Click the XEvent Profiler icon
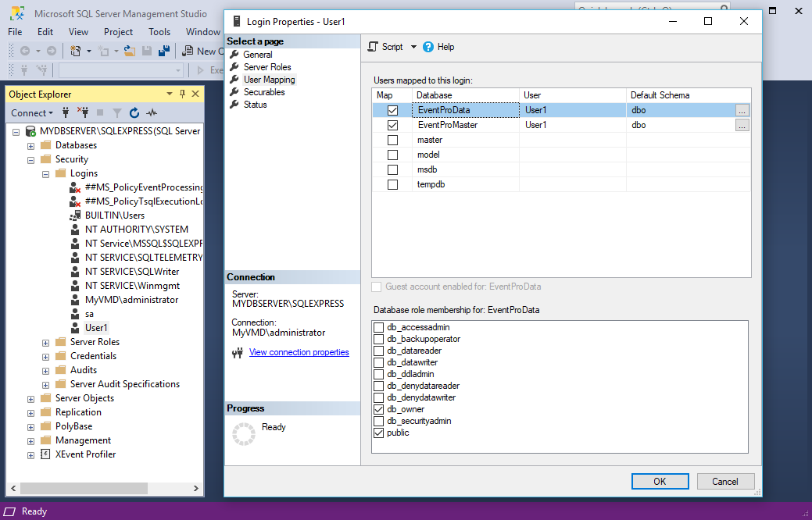This screenshot has height=520, width=812. 45,454
